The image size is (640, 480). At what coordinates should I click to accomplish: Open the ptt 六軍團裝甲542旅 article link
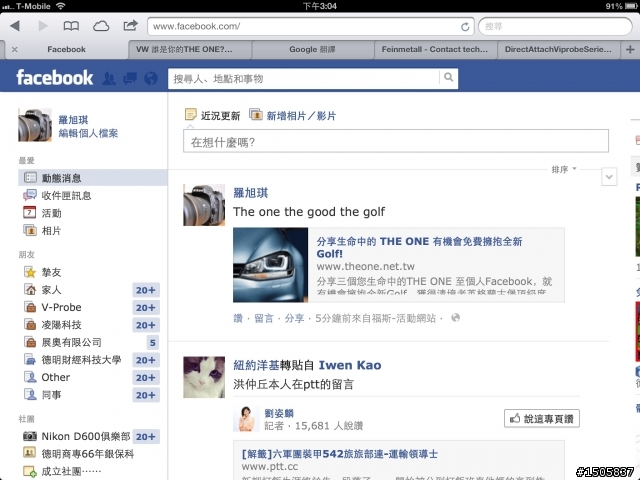(x=340, y=454)
